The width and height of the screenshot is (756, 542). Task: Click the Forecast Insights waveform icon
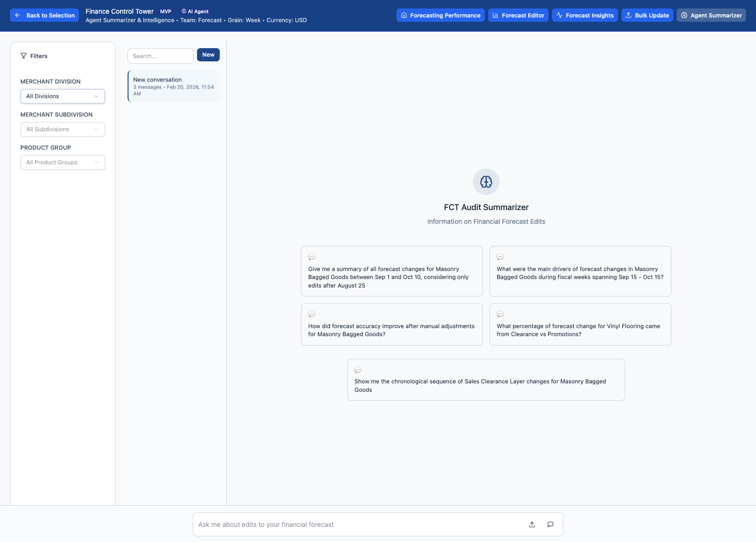coord(559,15)
